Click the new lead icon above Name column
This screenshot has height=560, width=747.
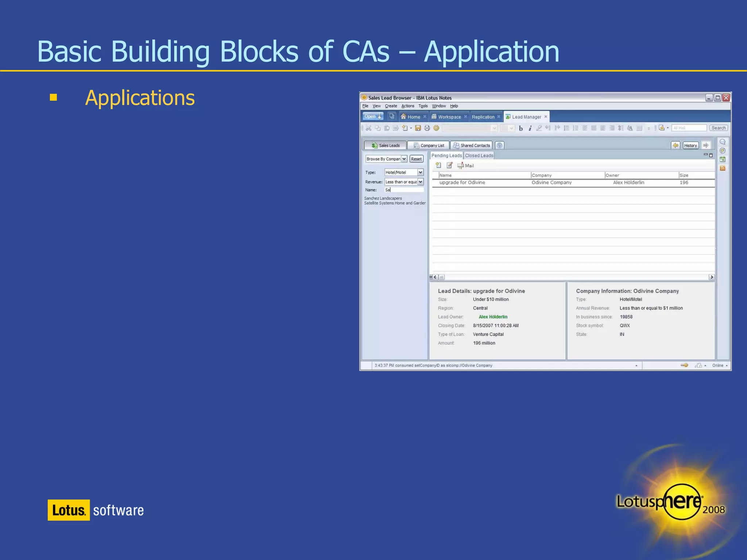tap(438, 166)
